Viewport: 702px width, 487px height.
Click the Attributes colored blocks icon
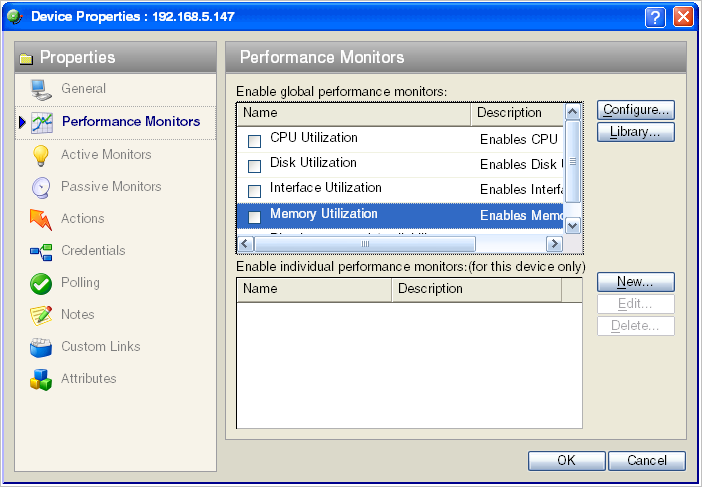(x=41, y=380)
